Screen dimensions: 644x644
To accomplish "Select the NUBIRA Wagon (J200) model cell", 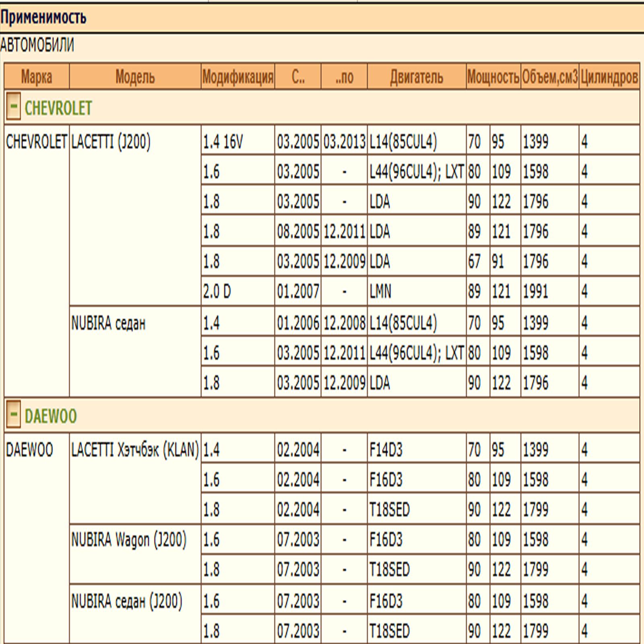I will (135, 554).
